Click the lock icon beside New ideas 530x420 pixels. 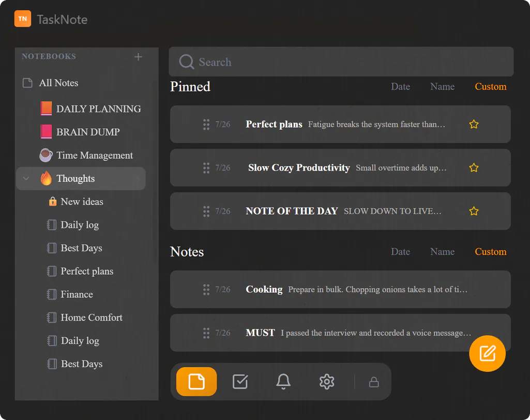(52, 201)
